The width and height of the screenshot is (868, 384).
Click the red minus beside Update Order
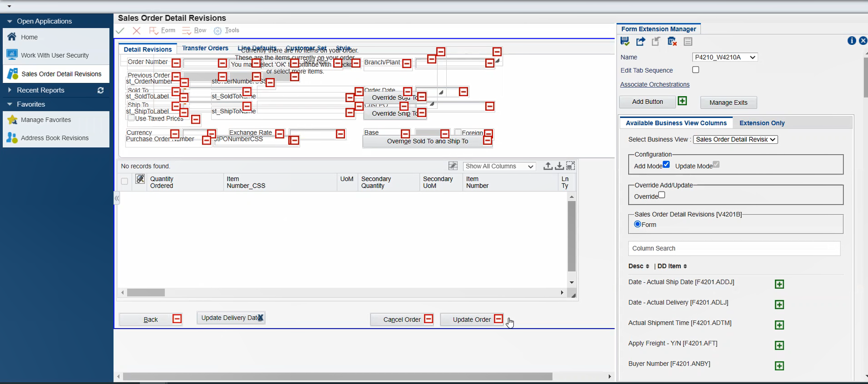pos(499,319)
